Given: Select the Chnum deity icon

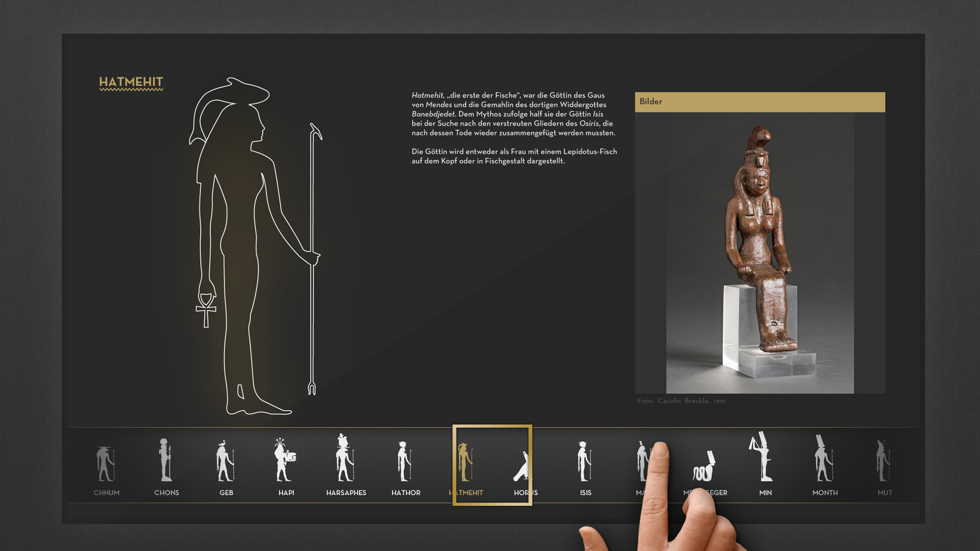Looking at the screenshot, I should (106, 464).
